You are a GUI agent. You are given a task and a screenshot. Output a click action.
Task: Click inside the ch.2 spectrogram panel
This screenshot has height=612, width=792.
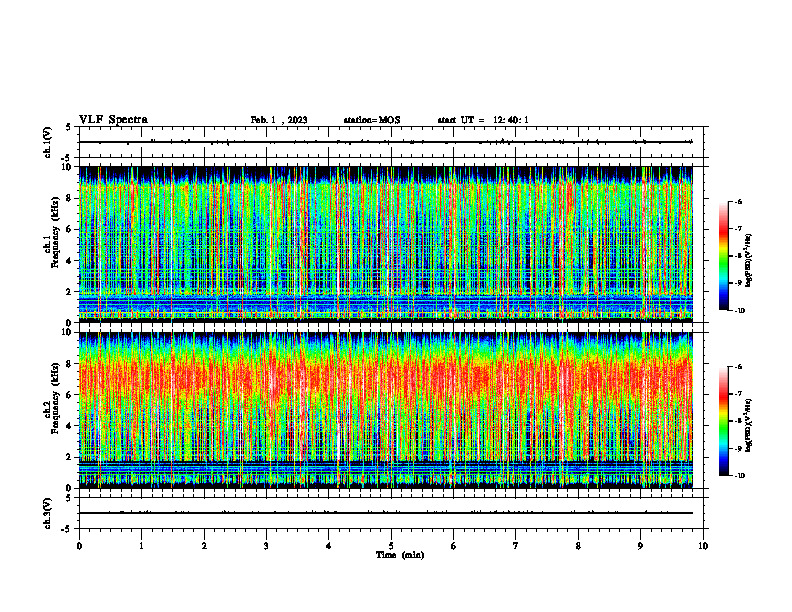(x=386, y=410)
